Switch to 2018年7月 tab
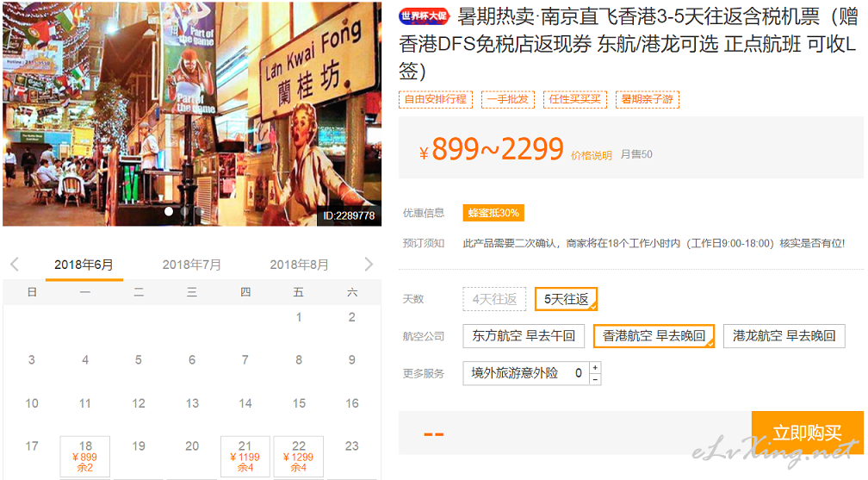This screenshot has height=480, width=868. (x=191, y=265)
